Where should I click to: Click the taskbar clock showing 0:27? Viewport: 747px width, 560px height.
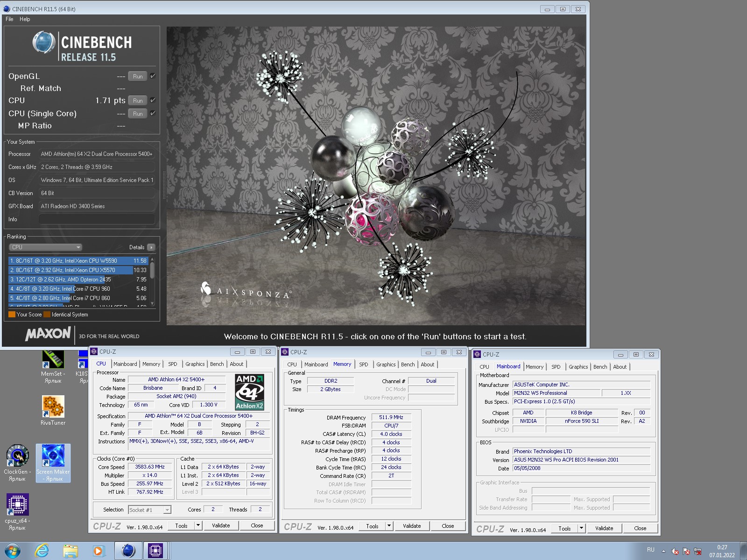point(722,551)
